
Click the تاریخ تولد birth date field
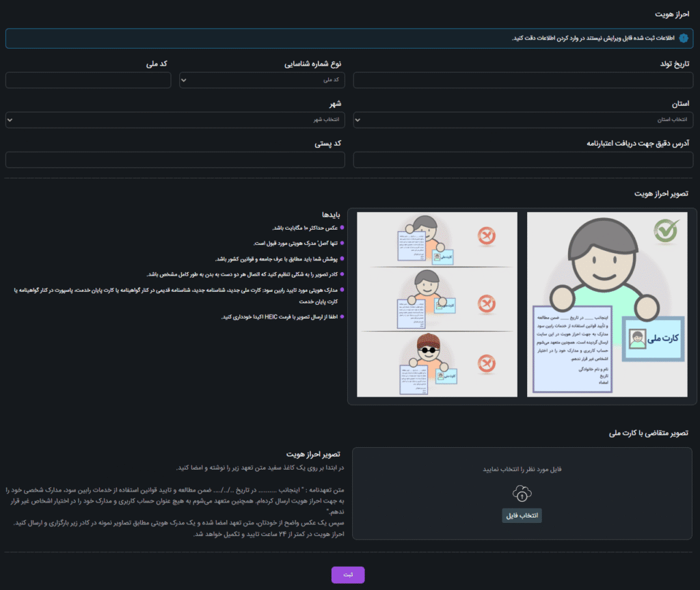click(x=523, y=81)
